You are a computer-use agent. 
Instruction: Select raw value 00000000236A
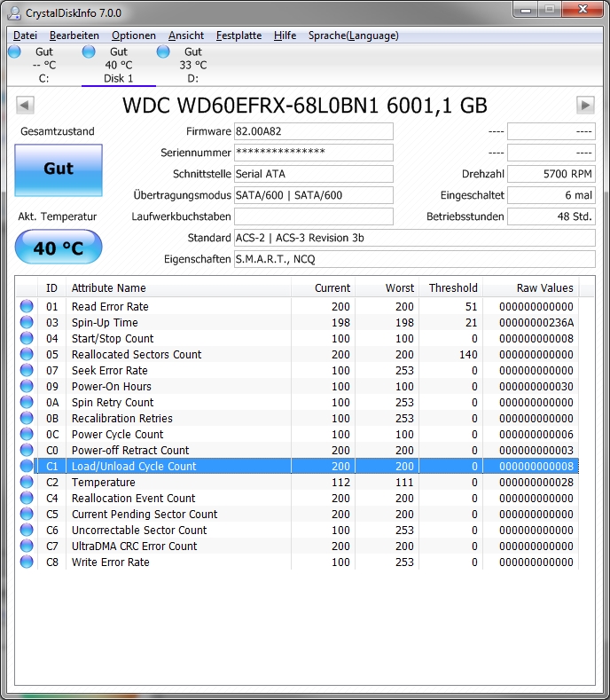tap(536, 323)
